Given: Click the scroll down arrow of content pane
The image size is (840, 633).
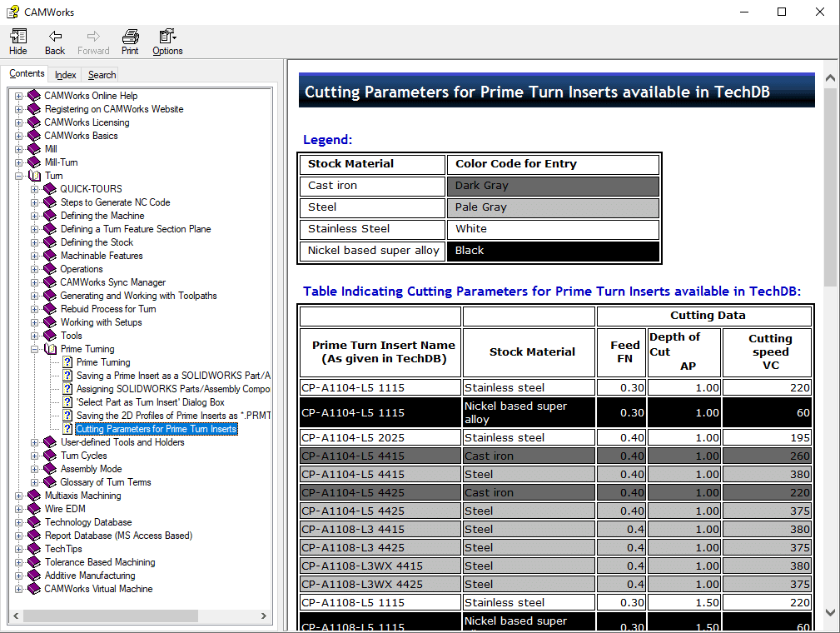Looking at the screenshot, I should pos(830,613).
